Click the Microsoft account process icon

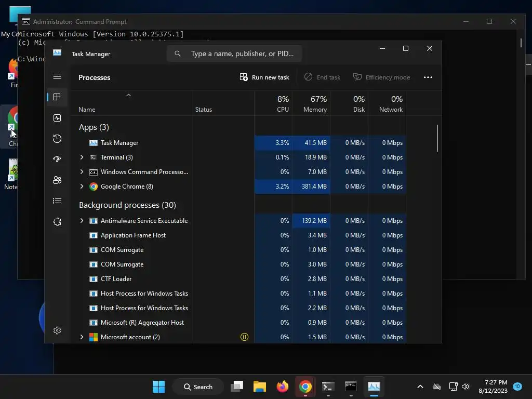coord(94,337)
